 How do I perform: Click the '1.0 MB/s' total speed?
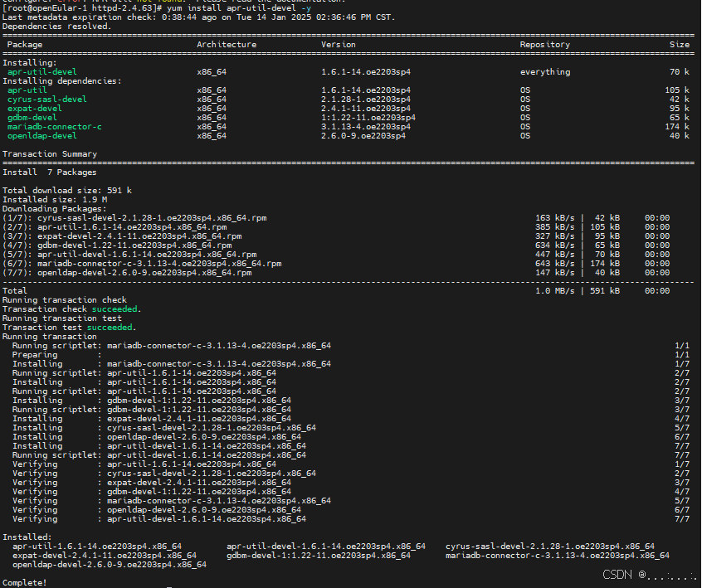tap(554, 291)
